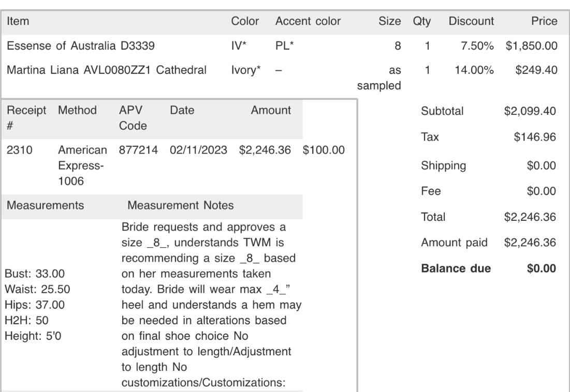The height and width of the screenshot is (392, 570).
Task: Select the $1,850.00 price
Action: [531, 46]
